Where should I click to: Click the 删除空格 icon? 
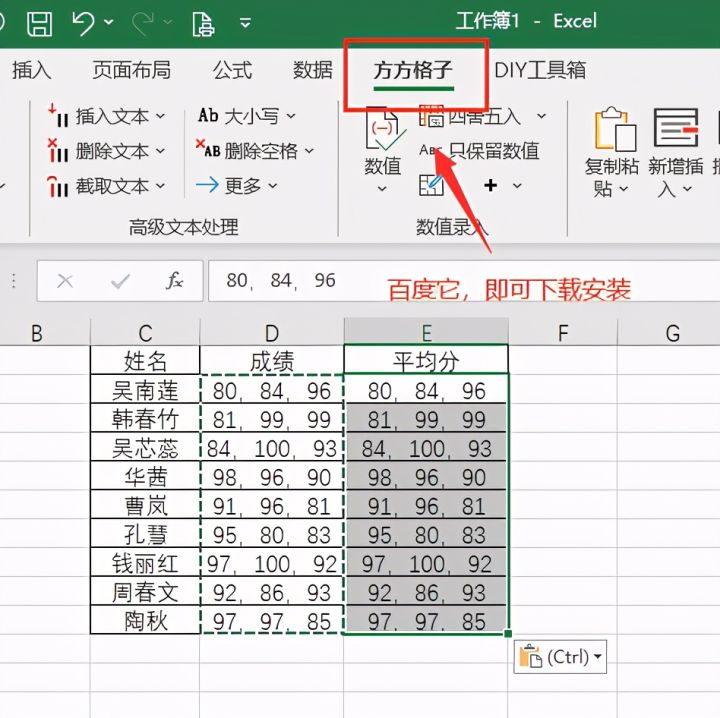click(208, 148)
